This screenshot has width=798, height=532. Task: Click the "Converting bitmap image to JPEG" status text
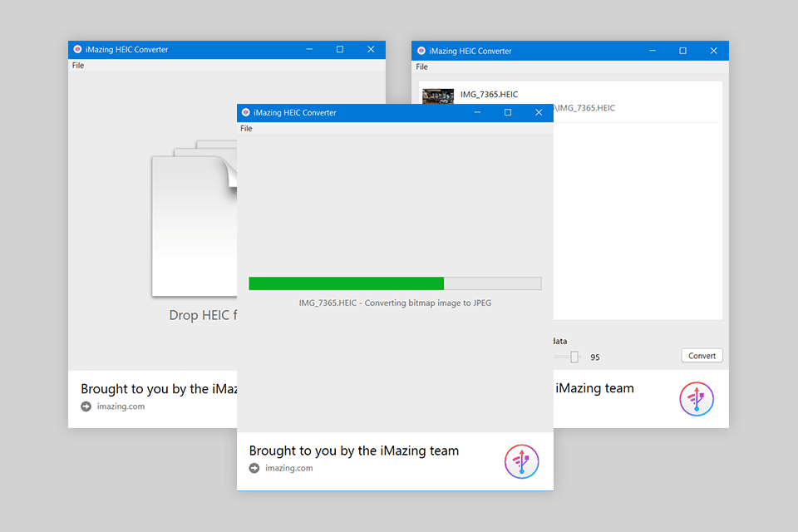[x=427, y=303]
